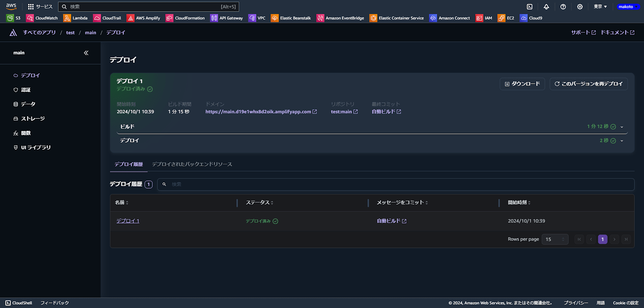644x308 pixels.
Task: Open the test:main repository link
Action: pyautogui.click(x=344, y=112)
